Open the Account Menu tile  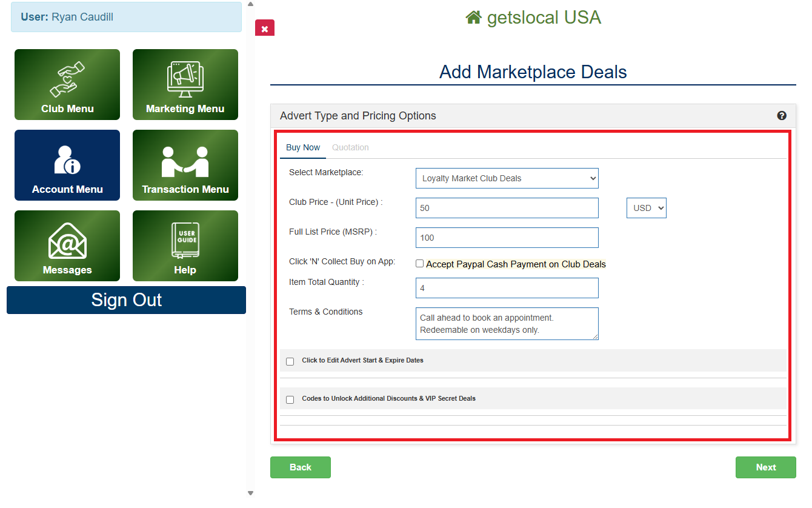(x=67, y=165)
